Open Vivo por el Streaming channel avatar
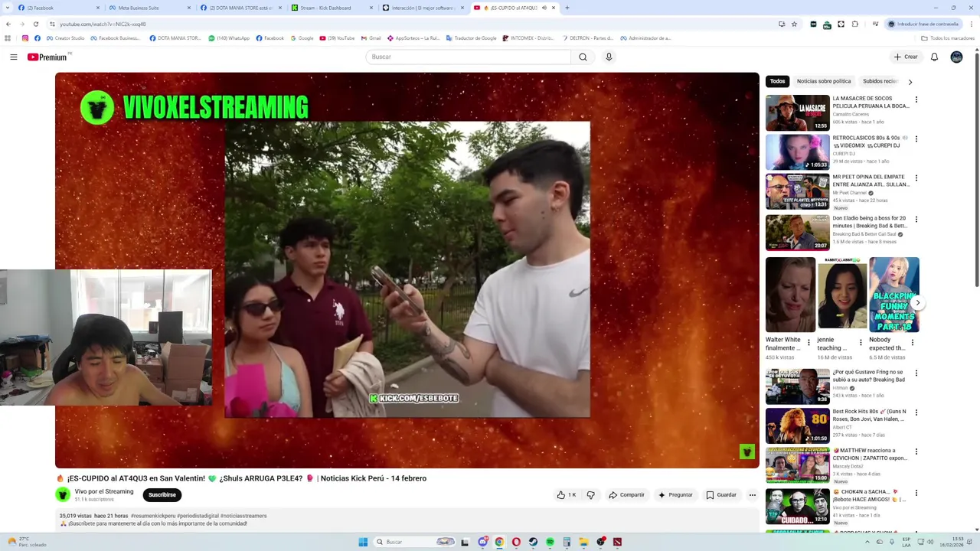980x551 pixels. pyautogui.click(x=63, y=495)
